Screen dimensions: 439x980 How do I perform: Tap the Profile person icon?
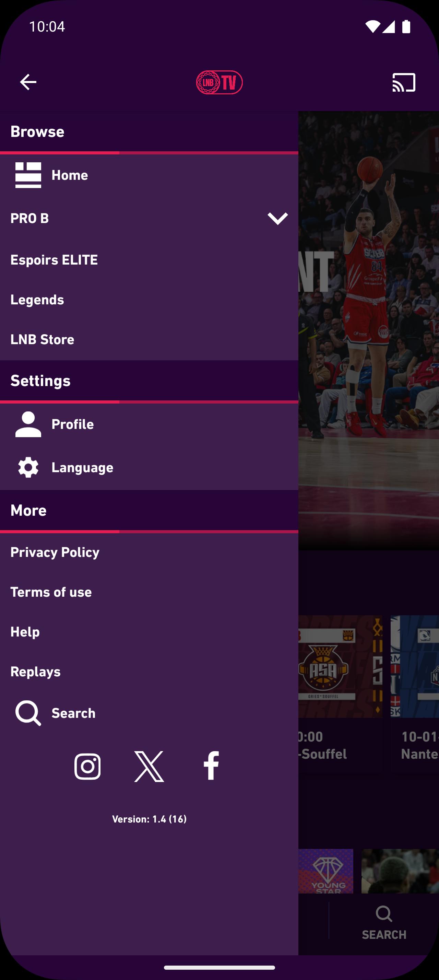[x=28, y=424]
